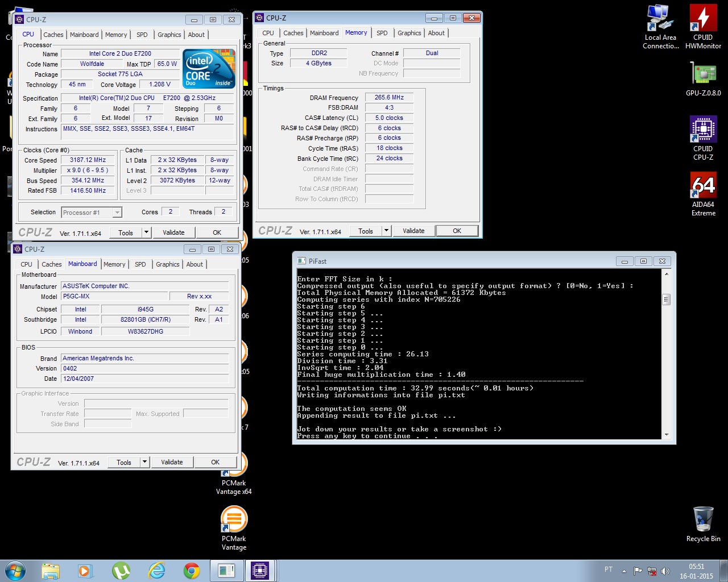The image size is (728, 582).
Task: Open Mainboard tab in the top-left CPU-Z window
Action: coord(84,35)
